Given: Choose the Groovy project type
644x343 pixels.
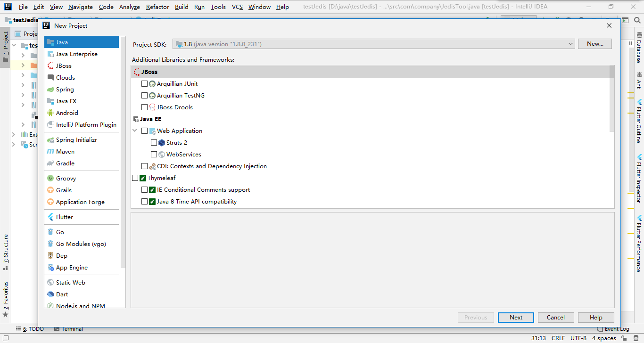Looking at the screenshot, I should pyautogui.click(x=66, y=178).
